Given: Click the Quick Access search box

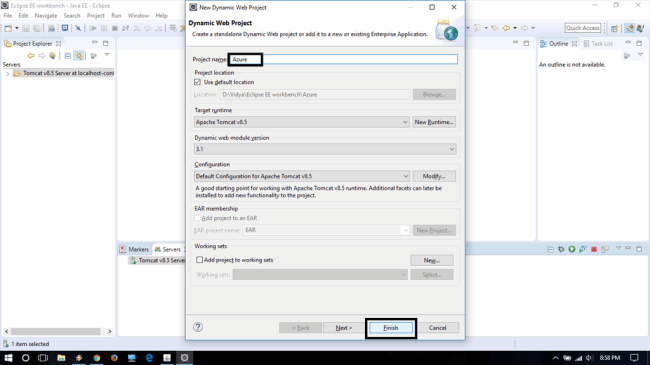Looking at the screenshot, I should pos(583,28).
